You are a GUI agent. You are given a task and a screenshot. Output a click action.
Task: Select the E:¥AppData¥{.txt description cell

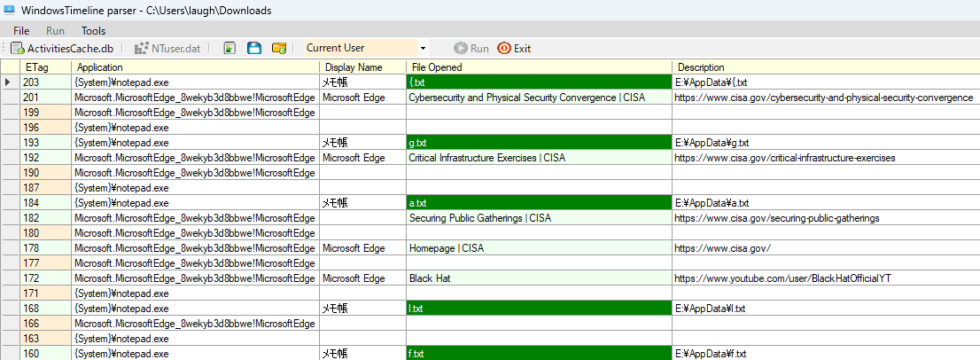pos(826,82)
